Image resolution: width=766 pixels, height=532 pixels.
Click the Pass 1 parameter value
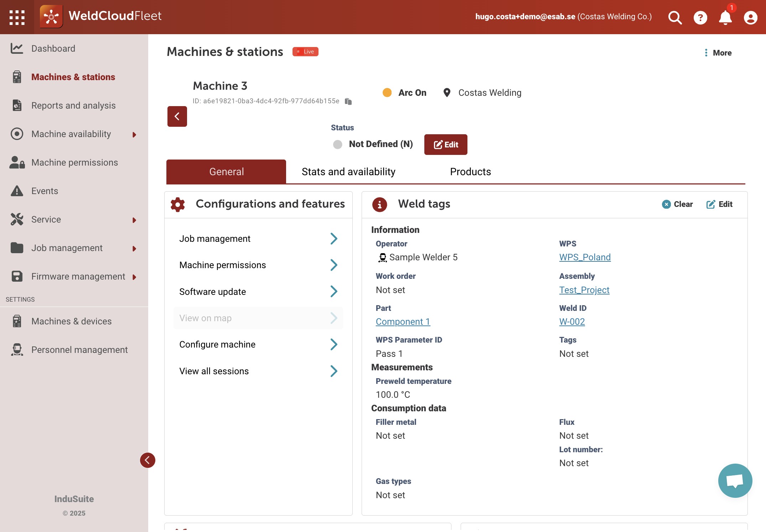389,354
